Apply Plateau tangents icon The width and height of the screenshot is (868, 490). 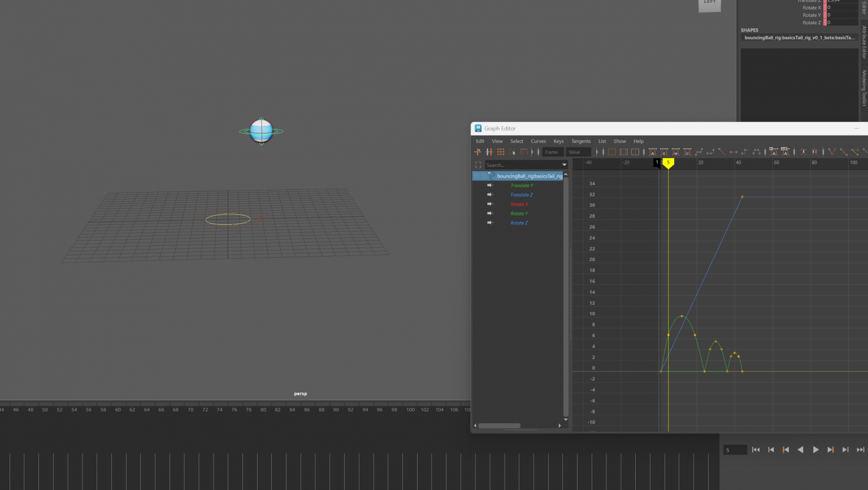[x=757, y=152]
